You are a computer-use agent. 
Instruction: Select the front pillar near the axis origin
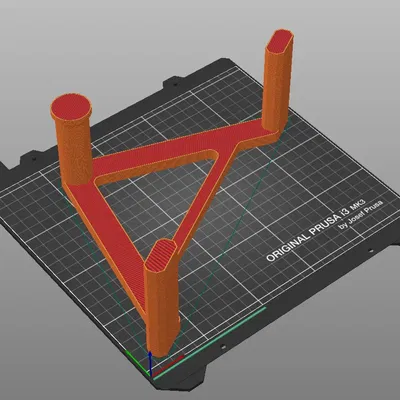click(x=161, y=298)
